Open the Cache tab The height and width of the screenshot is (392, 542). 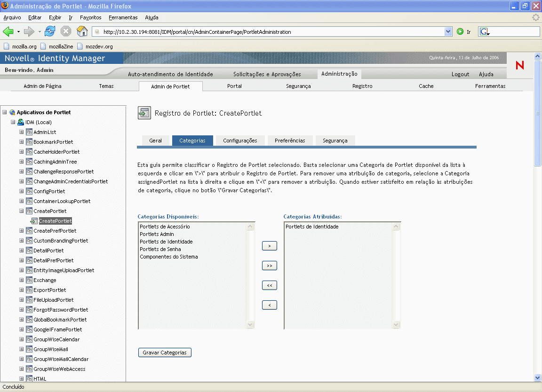(x=426, y=86)
